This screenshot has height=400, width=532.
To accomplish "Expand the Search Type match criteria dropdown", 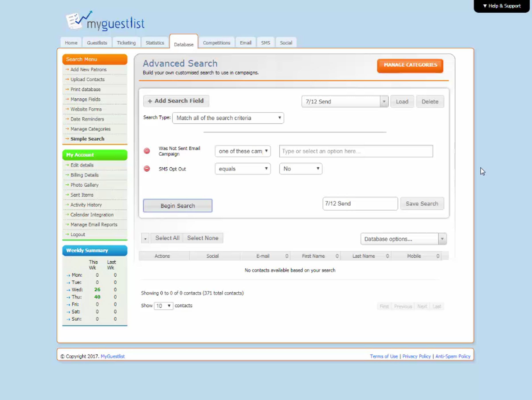I will [x=228, y=118].
